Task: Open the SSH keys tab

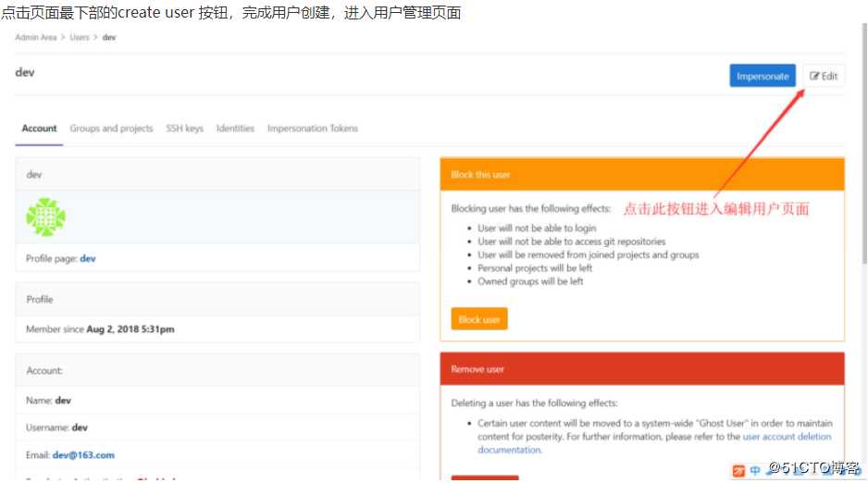Action: point(185,129)
